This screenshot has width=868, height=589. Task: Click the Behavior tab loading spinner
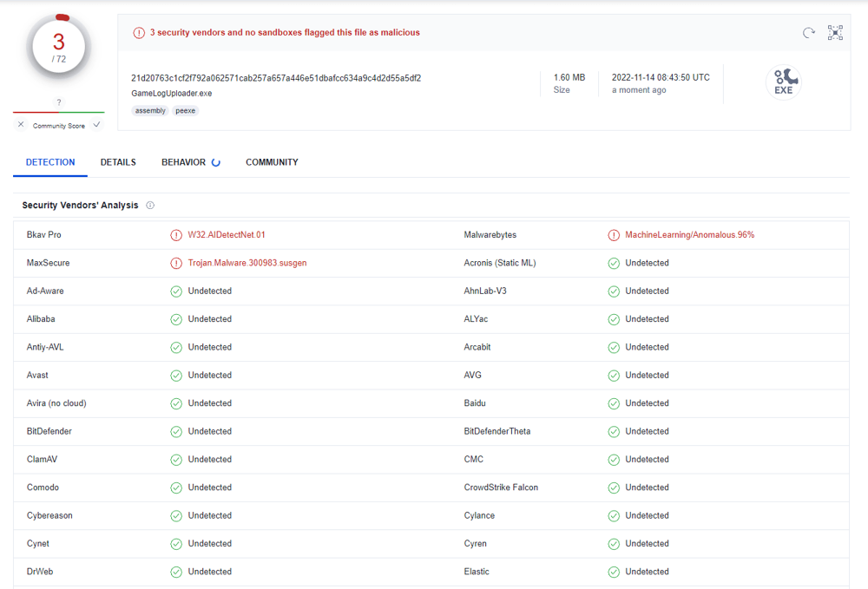click(216, 162)
